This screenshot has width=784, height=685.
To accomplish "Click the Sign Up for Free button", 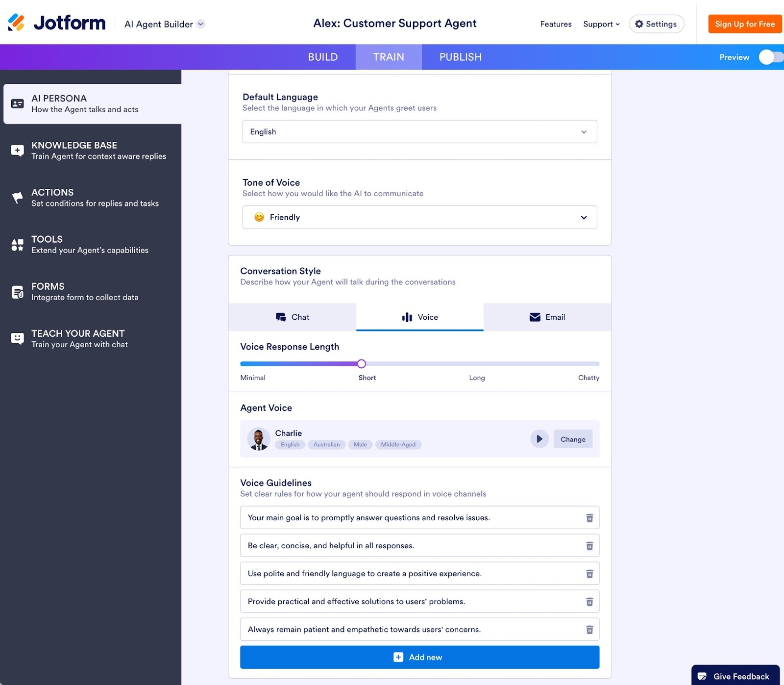I will (744, 24).
